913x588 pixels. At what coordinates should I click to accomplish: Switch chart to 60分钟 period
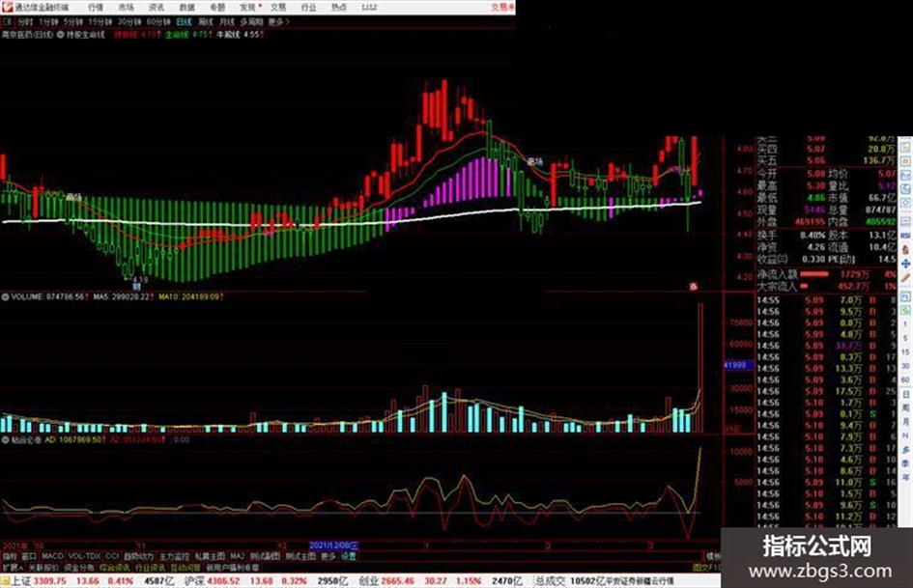[158, 21]
